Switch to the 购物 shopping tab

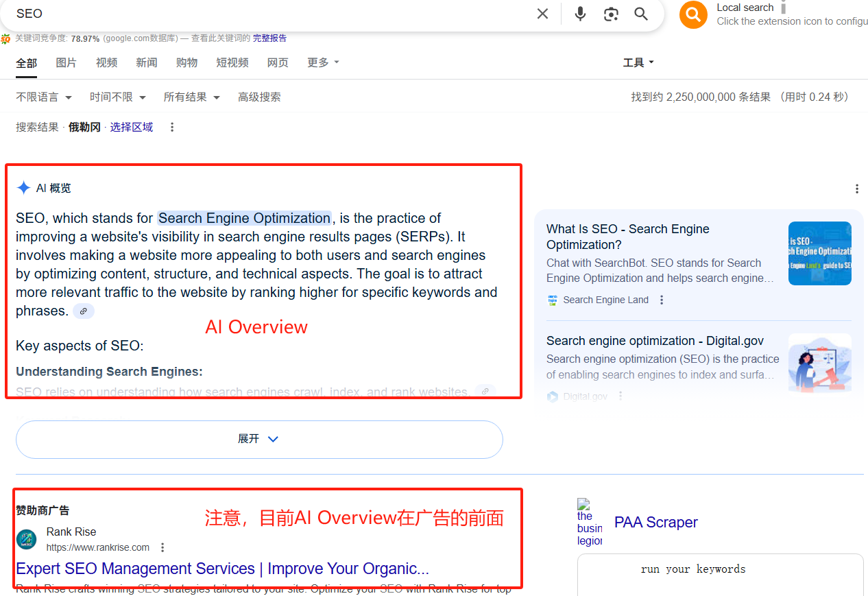coord(186,62)
